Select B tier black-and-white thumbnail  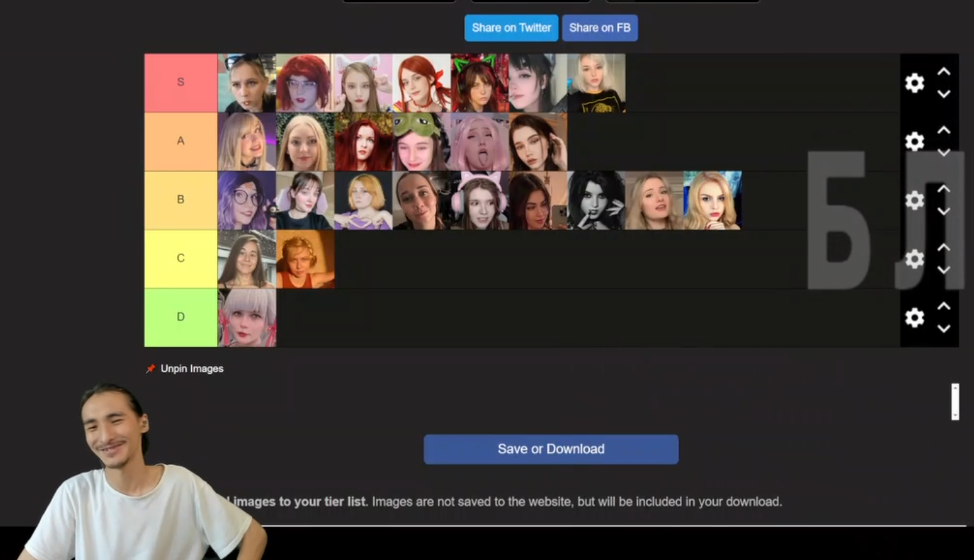[x=596, y=200]
